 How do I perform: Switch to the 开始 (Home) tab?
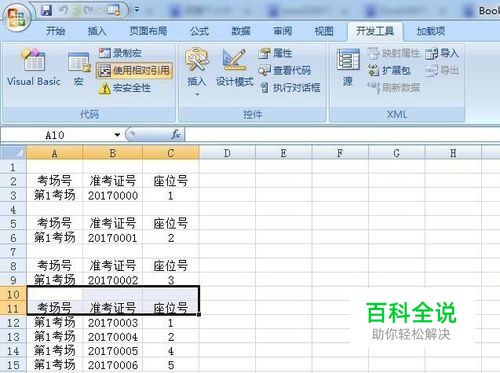tap(55, 31)
